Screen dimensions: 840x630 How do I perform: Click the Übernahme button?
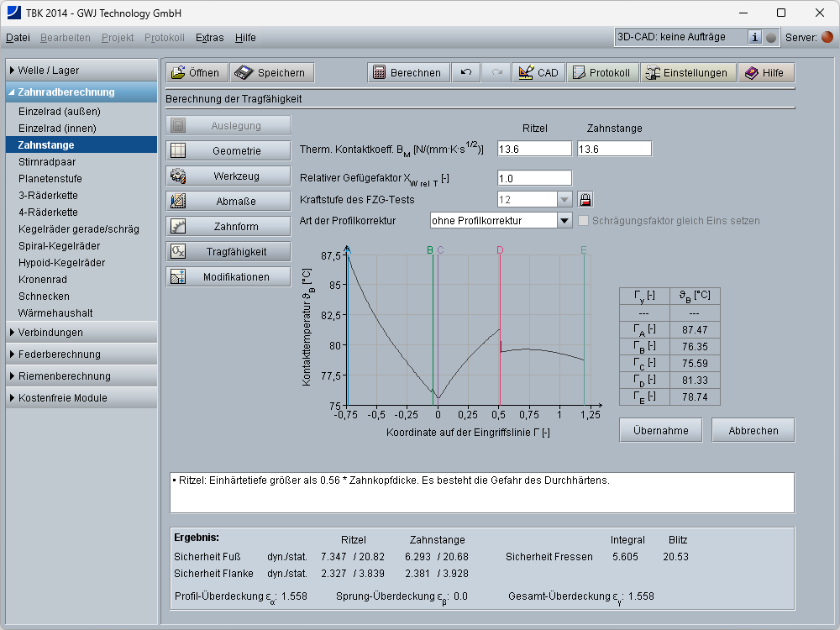[660, 431]
